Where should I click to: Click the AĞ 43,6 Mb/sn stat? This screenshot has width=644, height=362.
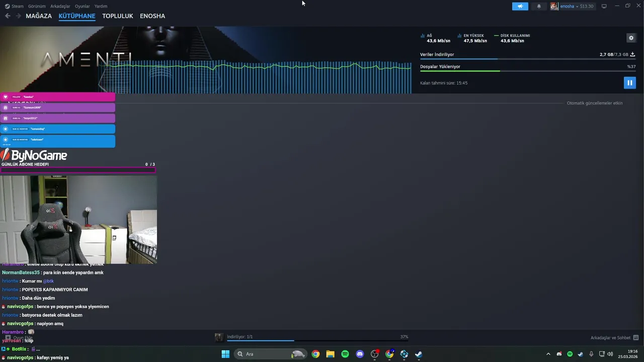(x=435, y=38)
